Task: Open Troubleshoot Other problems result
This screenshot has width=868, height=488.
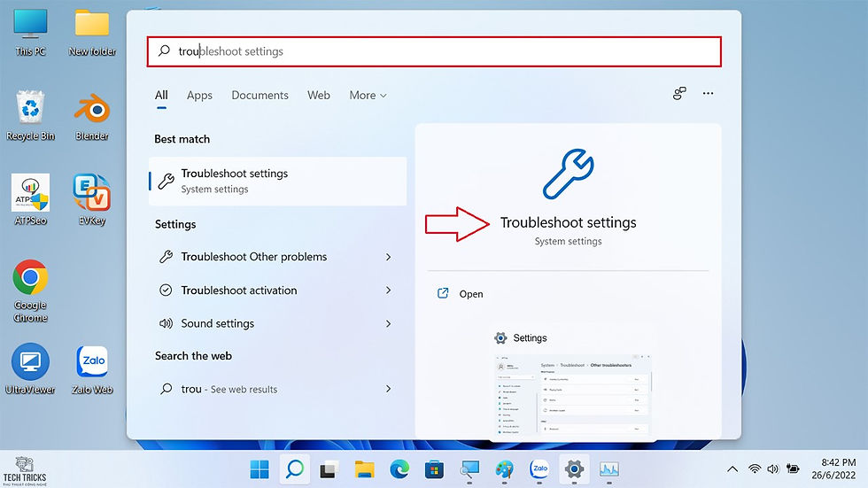Action: 277,257
